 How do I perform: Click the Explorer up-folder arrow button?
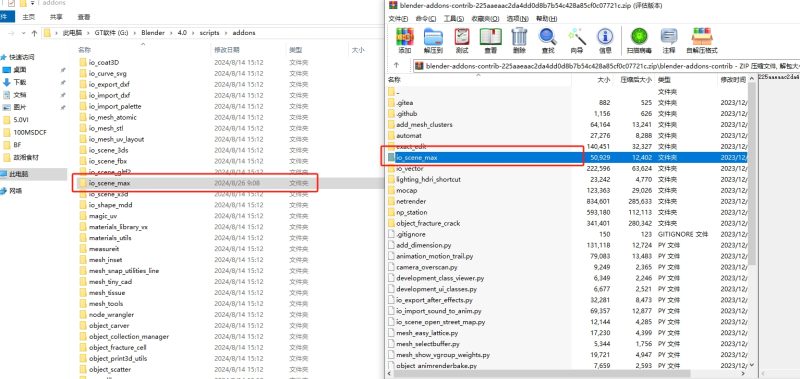[34, 33]
